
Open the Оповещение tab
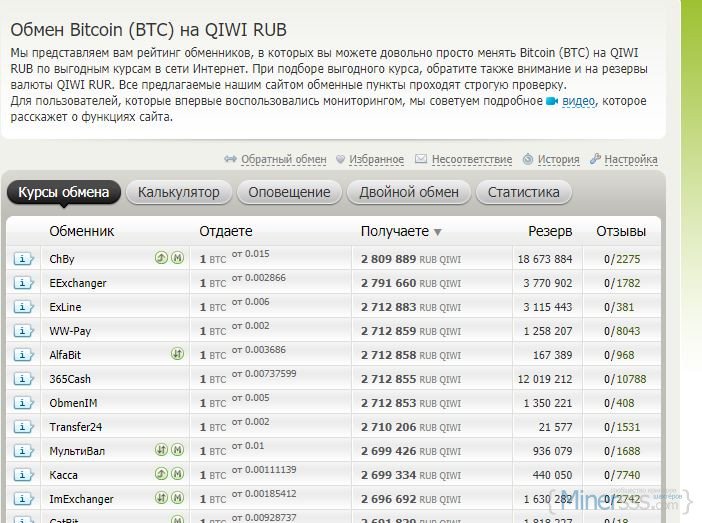coord(289,192)
